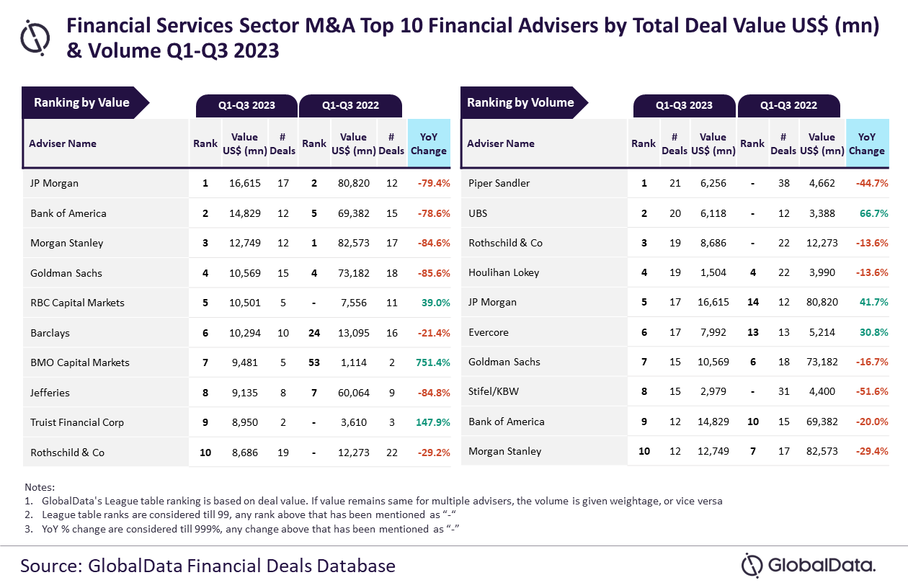Click Q1-Q3 2023 header in the Value table
The image size is (908, 588).
246,105
